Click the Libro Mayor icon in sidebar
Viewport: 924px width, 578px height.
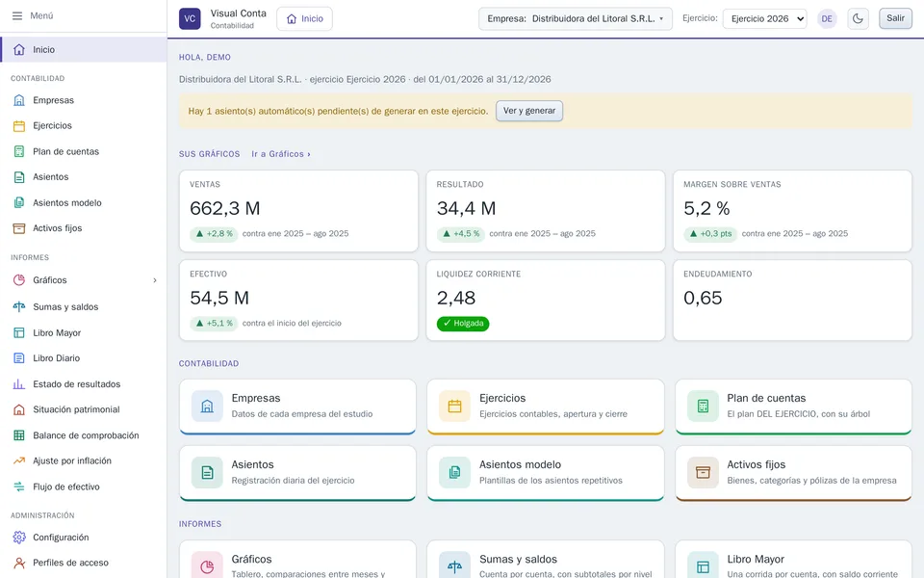pyautogui.click(x=19, y=332)
